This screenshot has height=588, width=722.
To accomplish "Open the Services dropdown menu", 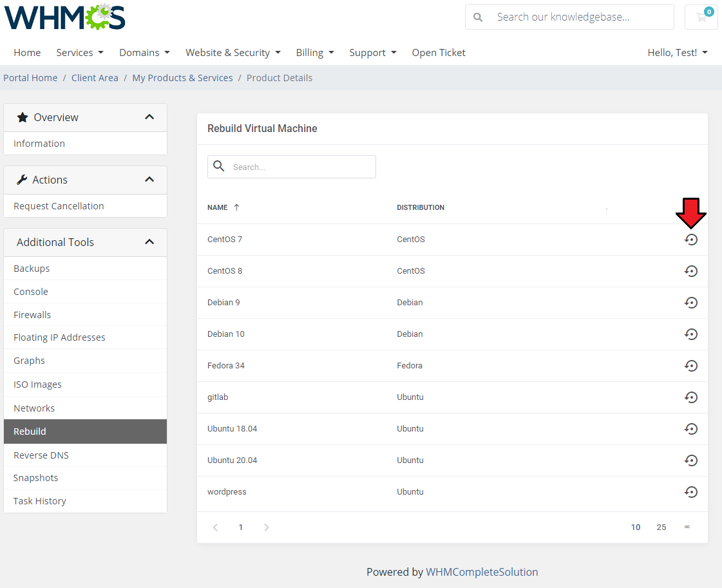I will pyautogui.click(x=80, y=53).
